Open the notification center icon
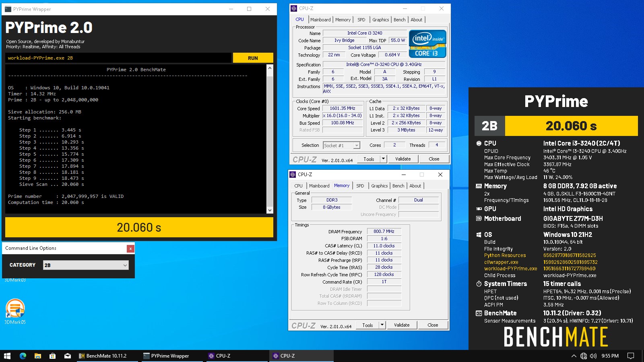644x362 pixels. 631,356
